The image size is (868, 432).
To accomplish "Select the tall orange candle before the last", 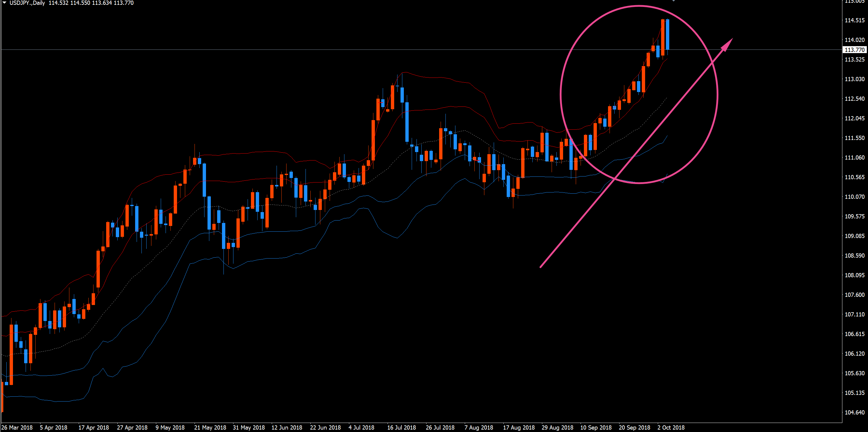I will pos(663,37).
